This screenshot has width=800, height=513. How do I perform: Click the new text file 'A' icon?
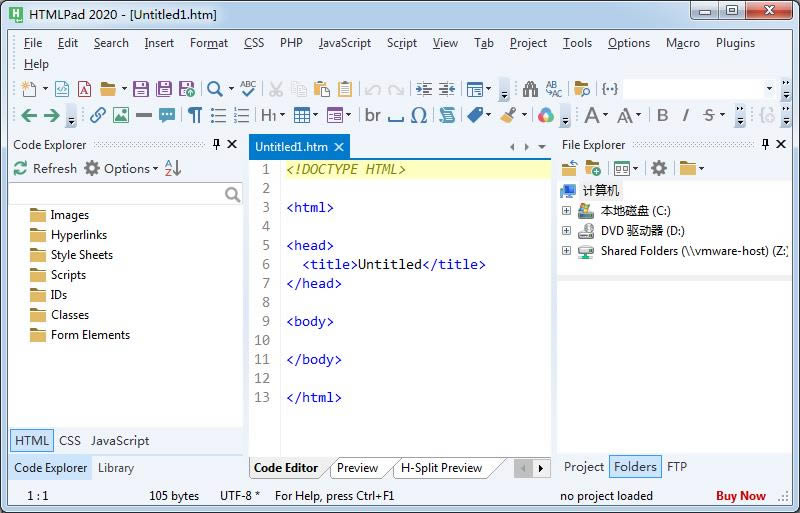(84, 89)
